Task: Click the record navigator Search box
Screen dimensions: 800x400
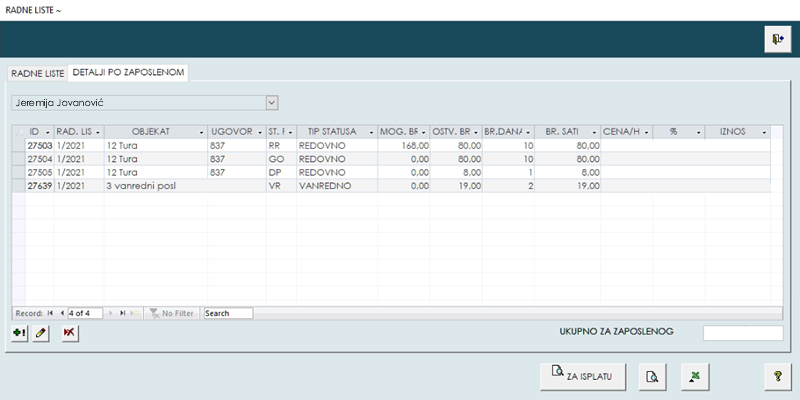Action: [227, 313]
